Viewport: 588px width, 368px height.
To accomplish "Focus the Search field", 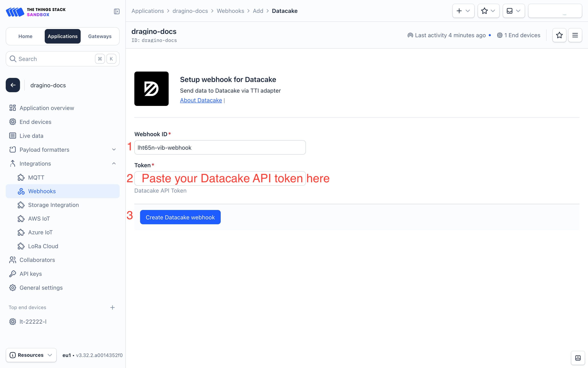I will [x=62, y=59].
